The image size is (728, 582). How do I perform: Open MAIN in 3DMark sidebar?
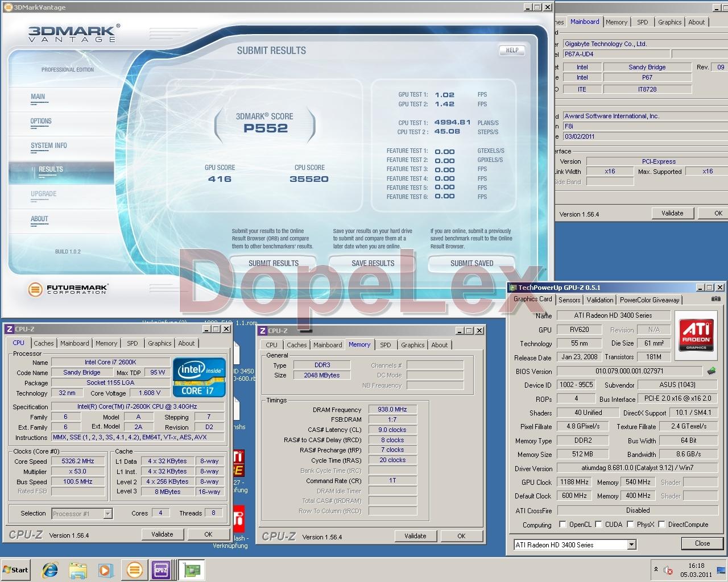(x=38, y=97)
